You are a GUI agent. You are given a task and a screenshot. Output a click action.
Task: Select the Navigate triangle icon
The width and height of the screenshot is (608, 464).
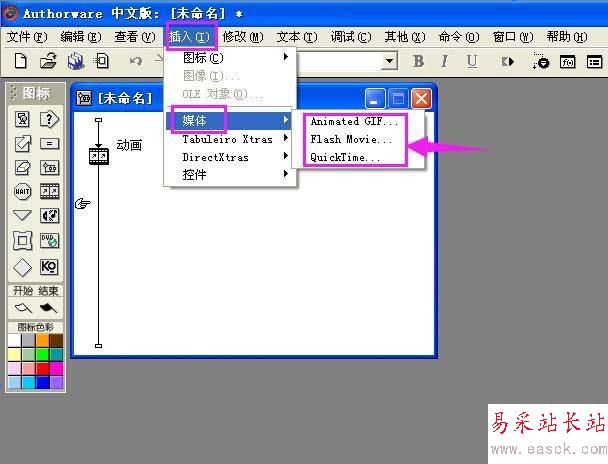[22, 215]
